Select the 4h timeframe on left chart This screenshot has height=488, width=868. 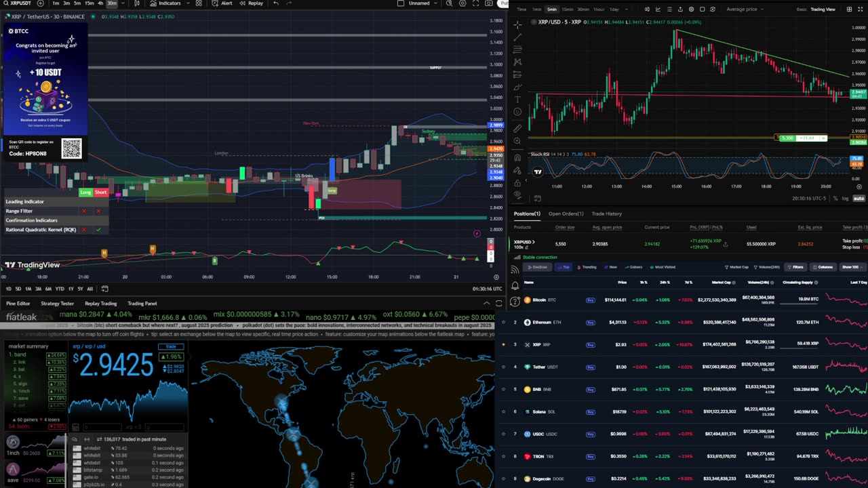pyautogui.click(x=100, y=3)
